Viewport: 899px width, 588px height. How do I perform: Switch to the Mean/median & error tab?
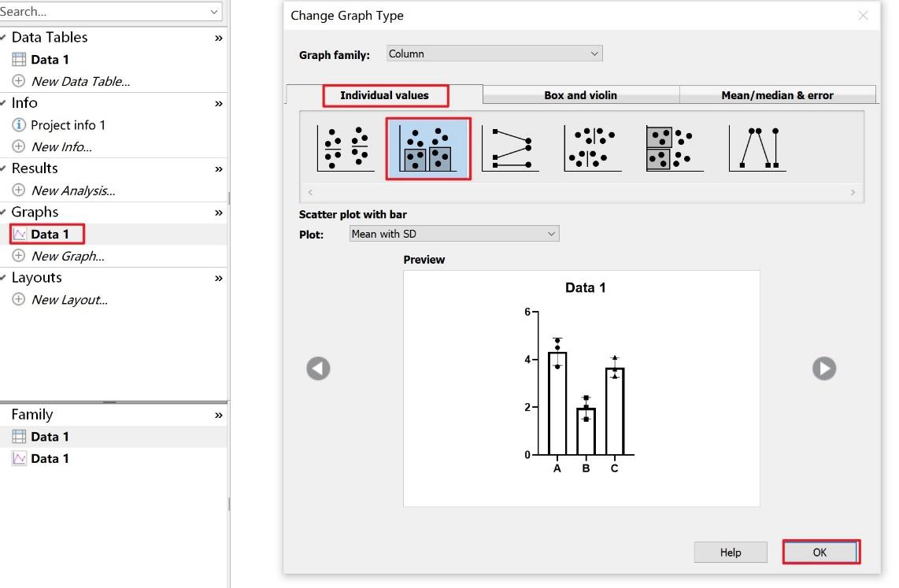point(777,95)
